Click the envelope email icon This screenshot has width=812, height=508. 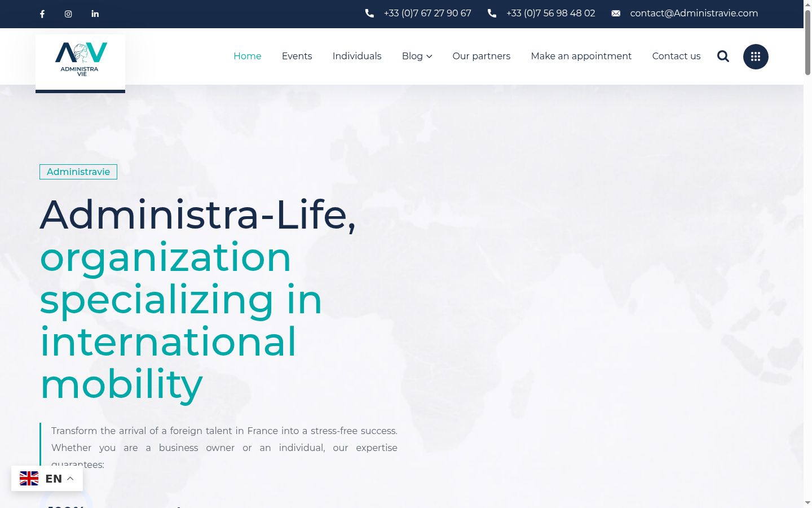click(616, 14)
